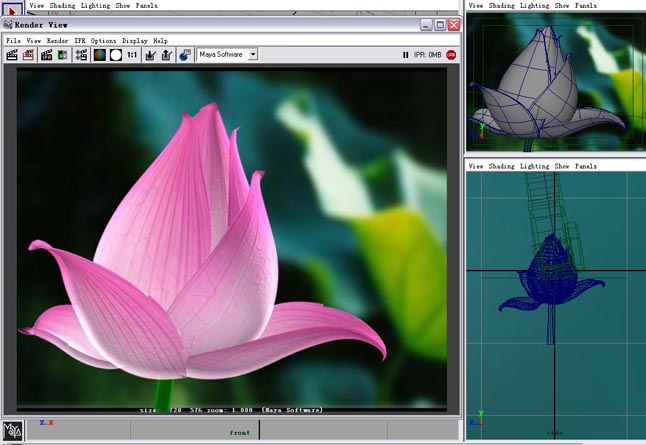Image resolution: width=646 pixels, height=445 pixels.
Task: Select the red arrow tool icon at top left
Action: (x=12, y=9)
